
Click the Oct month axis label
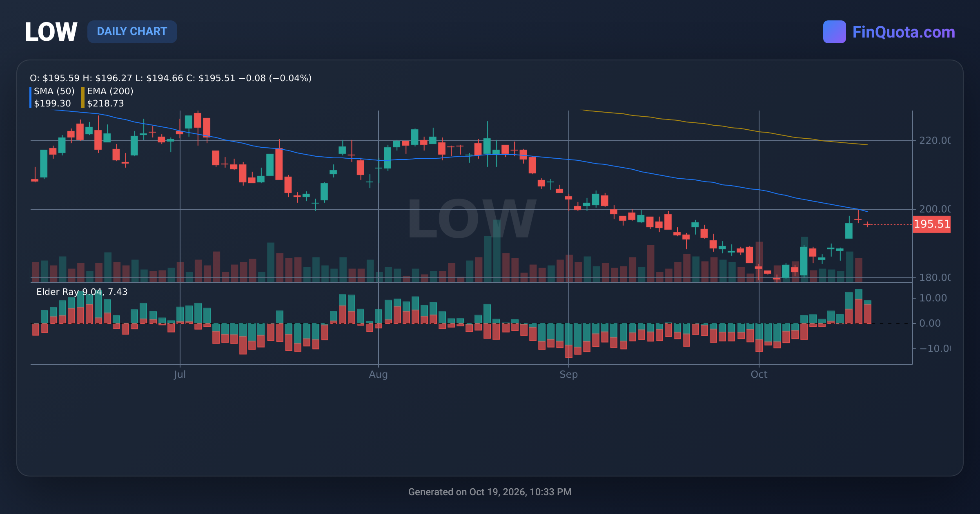tap(759, 374)
